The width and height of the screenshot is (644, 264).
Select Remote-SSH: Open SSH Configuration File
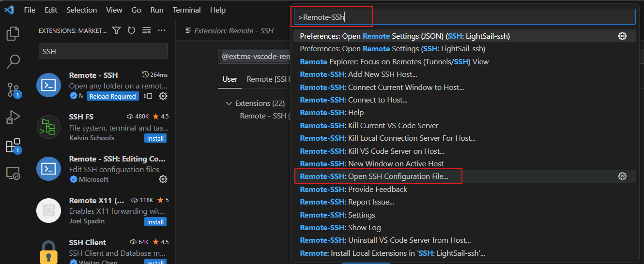pos(464,176)
